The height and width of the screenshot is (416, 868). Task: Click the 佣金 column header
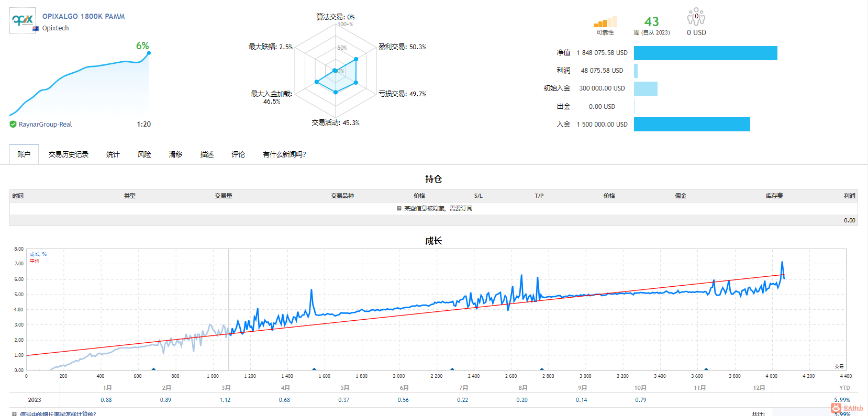pos(681,196)
